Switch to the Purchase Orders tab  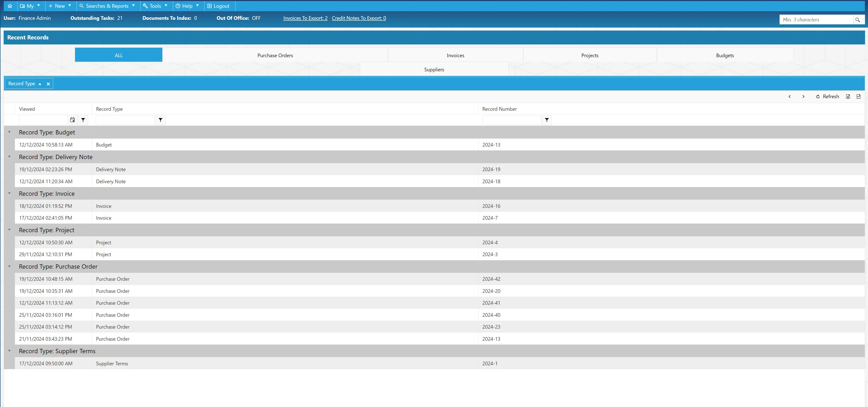(x=275, y=55)
